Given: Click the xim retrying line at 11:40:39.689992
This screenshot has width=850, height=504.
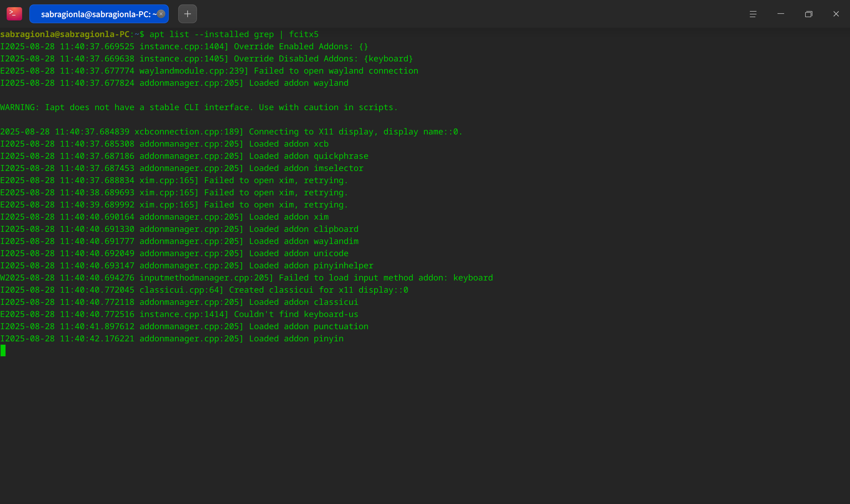Looking at the screenshot, I should pyautogui.click(x=174, y=205).
